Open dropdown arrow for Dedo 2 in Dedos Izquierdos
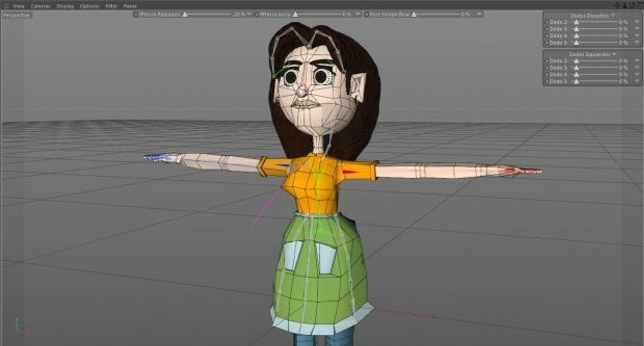The height and width of the screenshot is (346, 644). 637,60
